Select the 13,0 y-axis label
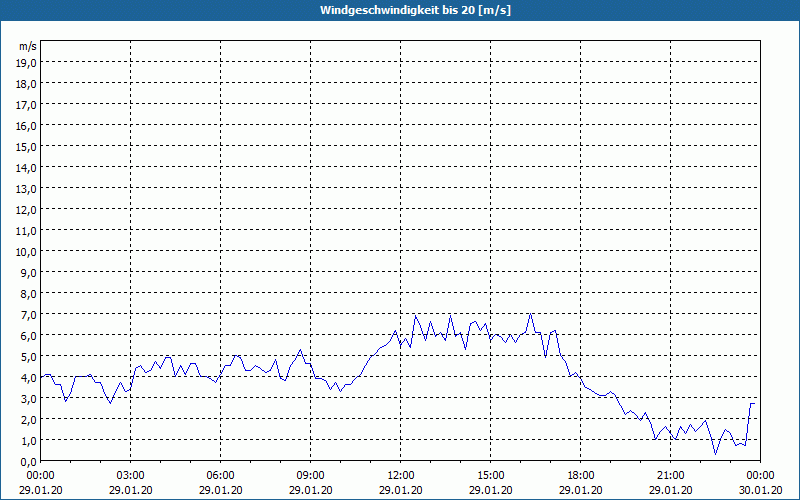This screenshot has width=800, height=500. click(x=28, y=189)
